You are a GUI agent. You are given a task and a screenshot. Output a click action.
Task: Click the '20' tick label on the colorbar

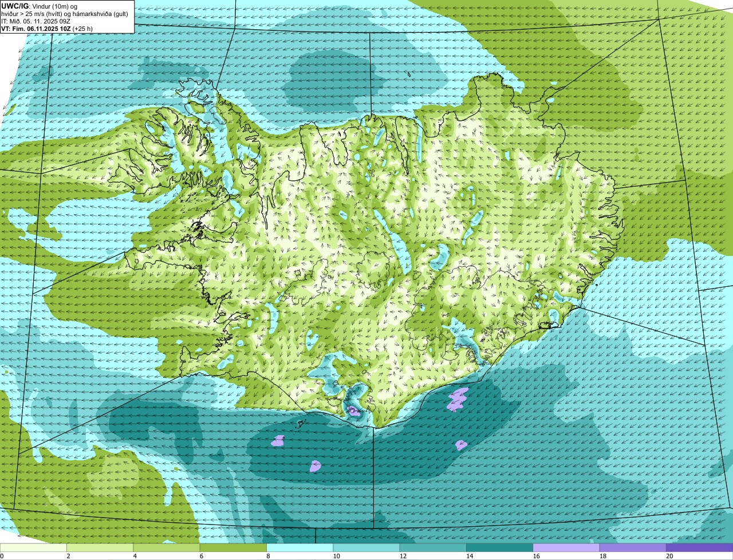coord(669,556)
